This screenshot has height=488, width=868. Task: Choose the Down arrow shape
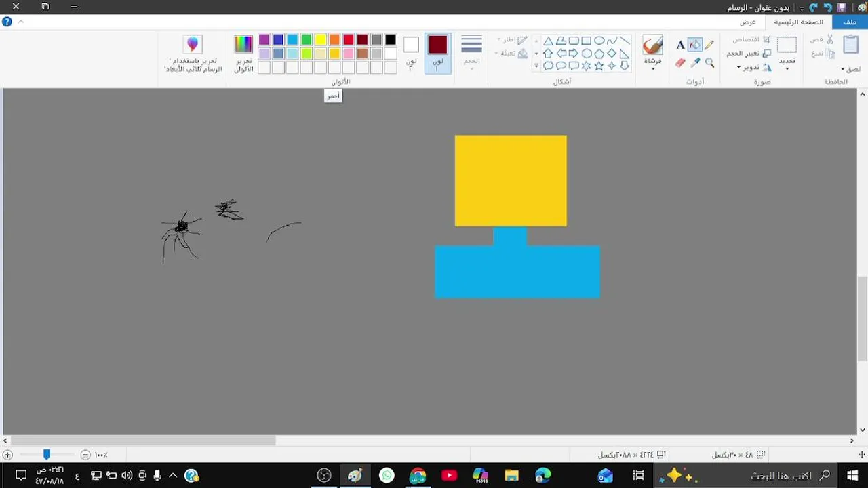pyautogui.click(x=624, y=66)
